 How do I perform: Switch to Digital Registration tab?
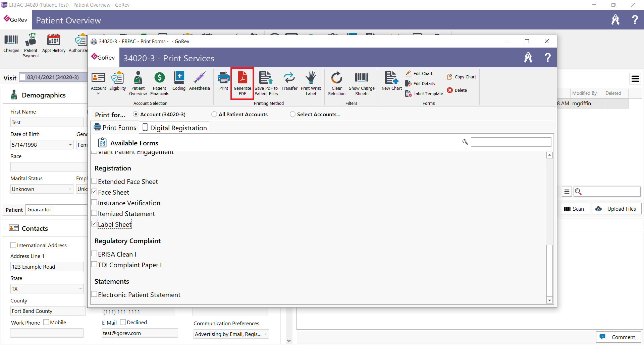tap(175, 128)
